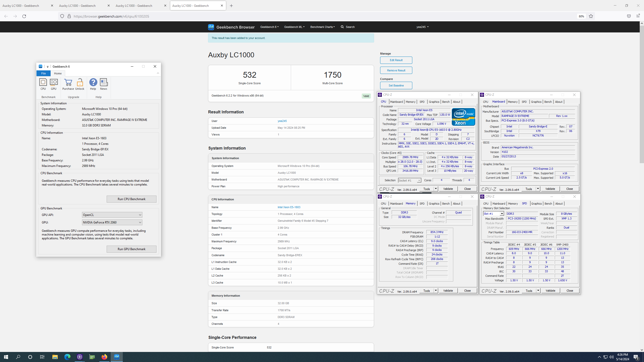Click the 80% zoom level indicator
Image resolution: width=644 pixels, height=362 pixels.
click(581, 16)
